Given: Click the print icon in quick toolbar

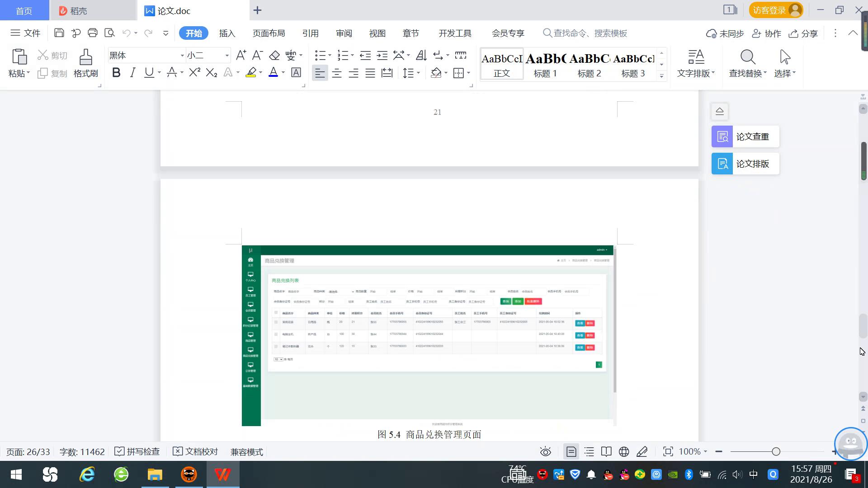Looking at the screenshot, I should [x=93, y=33].
